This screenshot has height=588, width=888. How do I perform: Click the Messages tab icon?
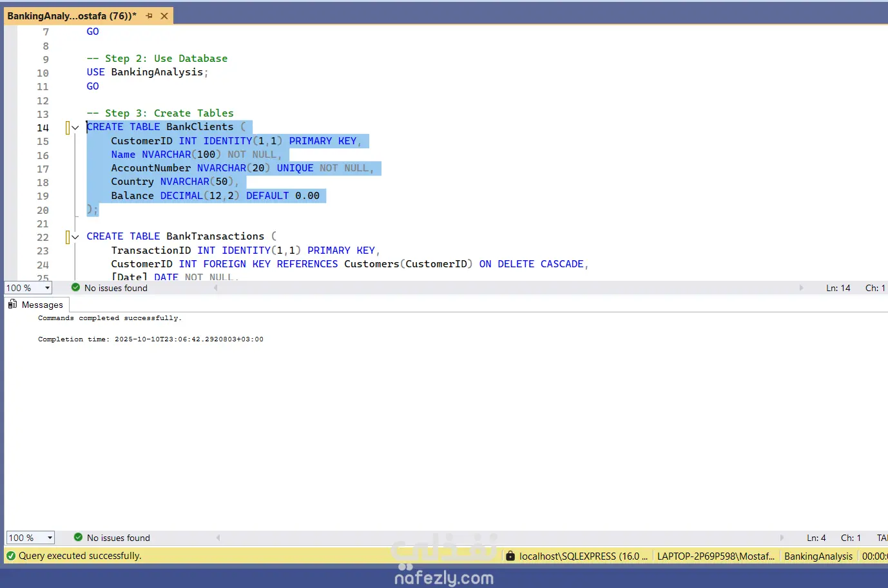point(12,305)
